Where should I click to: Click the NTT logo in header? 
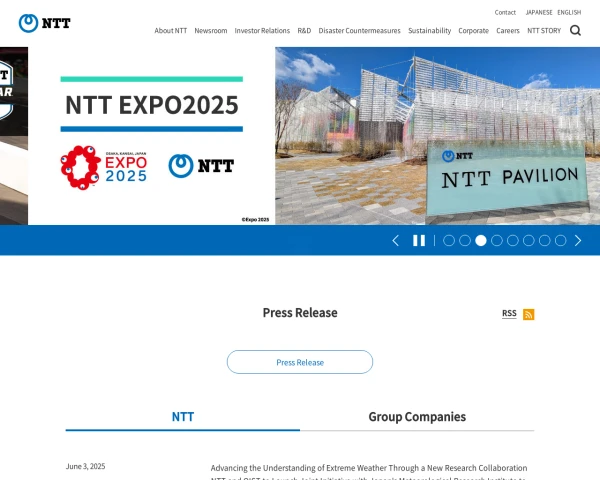click(44, 23)
